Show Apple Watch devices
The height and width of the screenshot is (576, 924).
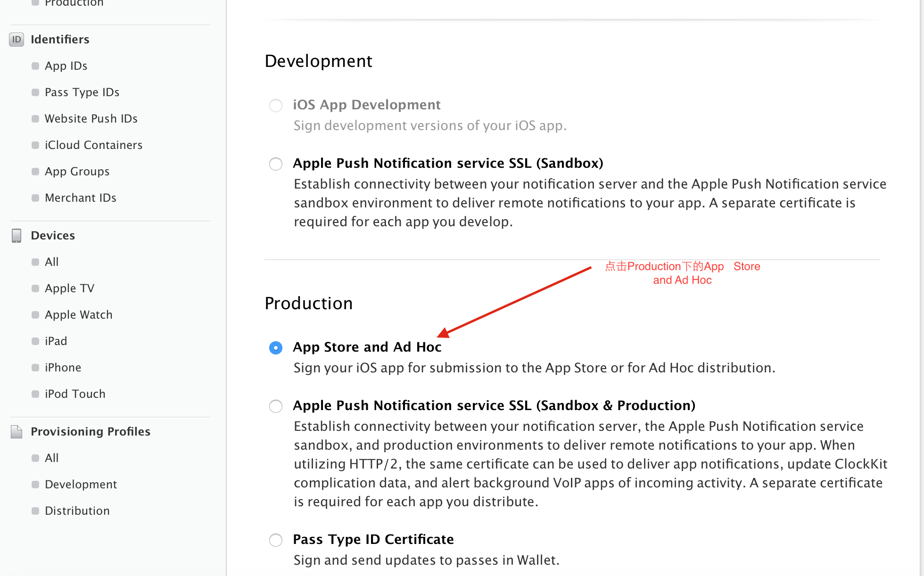(x=79, y=315)
